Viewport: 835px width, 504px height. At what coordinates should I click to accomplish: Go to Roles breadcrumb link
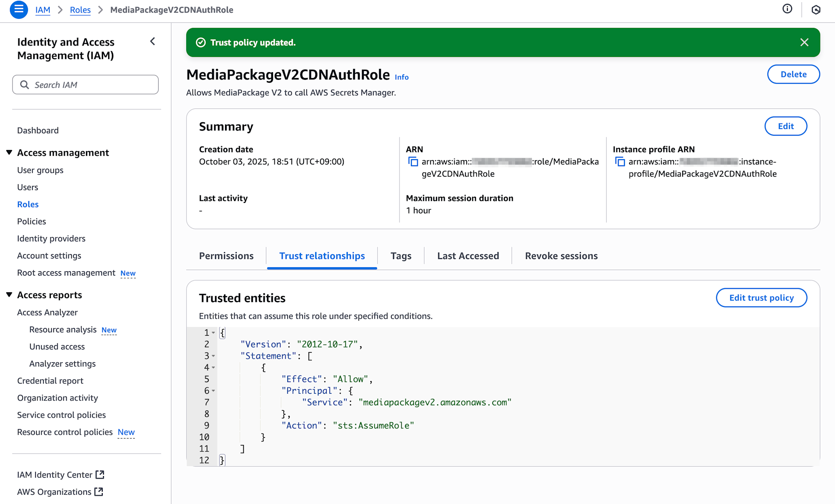pos(80,10)
